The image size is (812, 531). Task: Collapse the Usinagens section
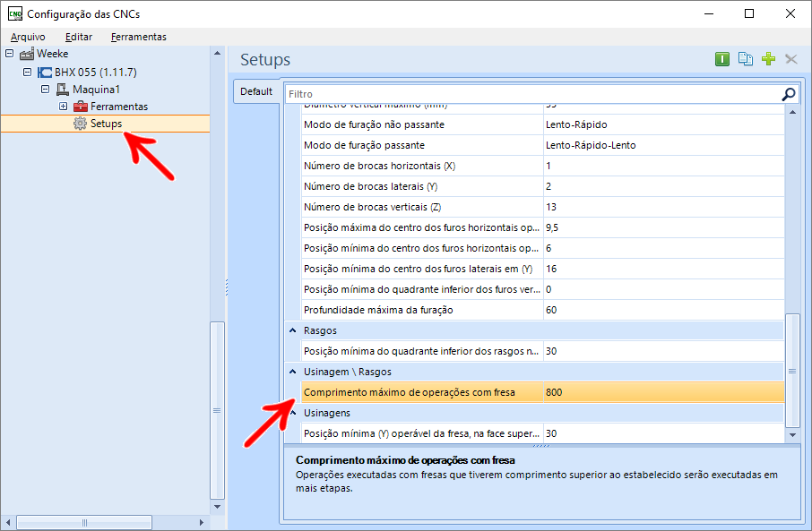[292, 413]
